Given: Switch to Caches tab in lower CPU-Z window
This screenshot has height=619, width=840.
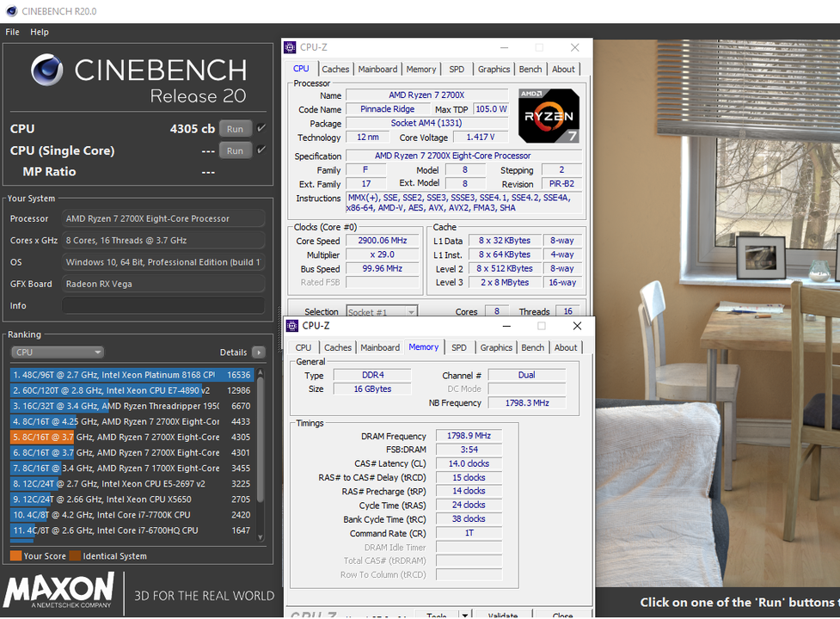Looking at the screenshot, I should [x=338, y=347].
